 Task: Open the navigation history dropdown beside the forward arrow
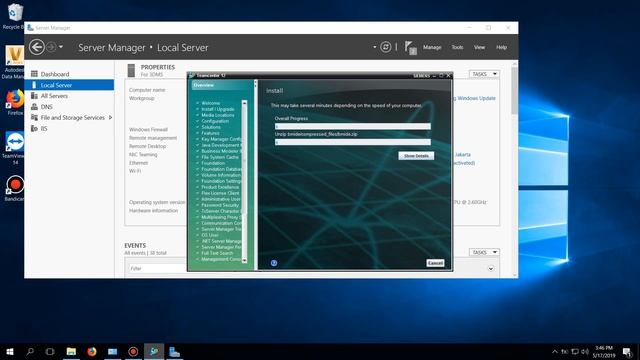pos(61,47)
